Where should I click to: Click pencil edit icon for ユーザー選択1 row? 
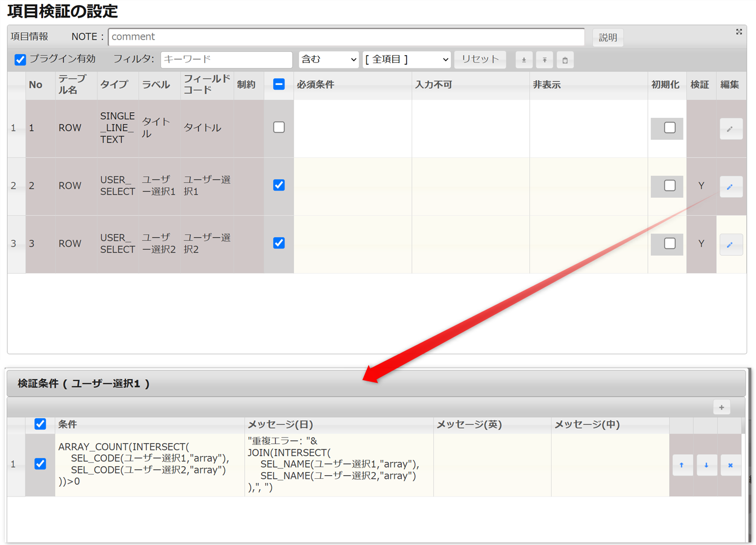[730, 187]
